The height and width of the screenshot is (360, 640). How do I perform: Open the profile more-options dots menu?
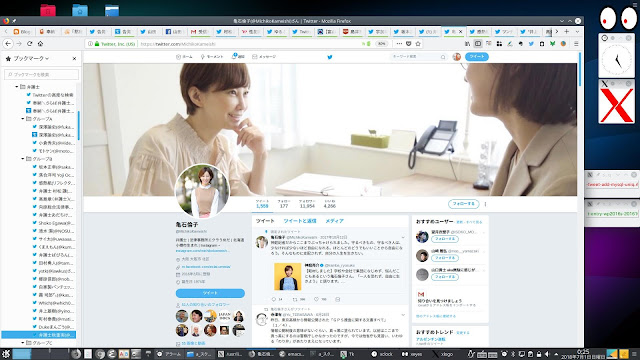[x=485, y=204]
